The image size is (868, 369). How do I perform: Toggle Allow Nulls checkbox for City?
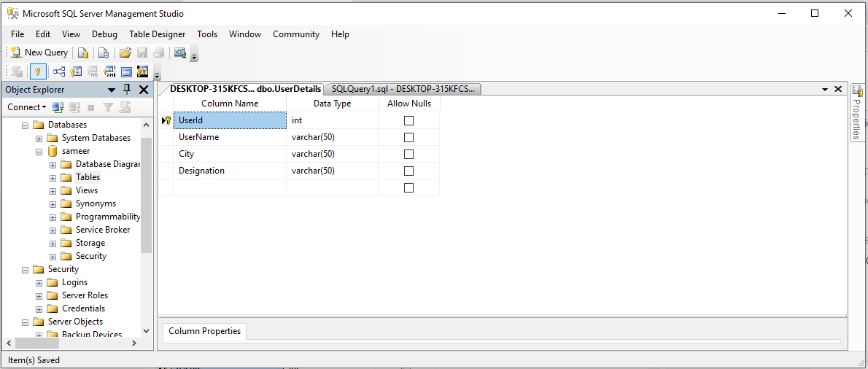click(408, 154)
